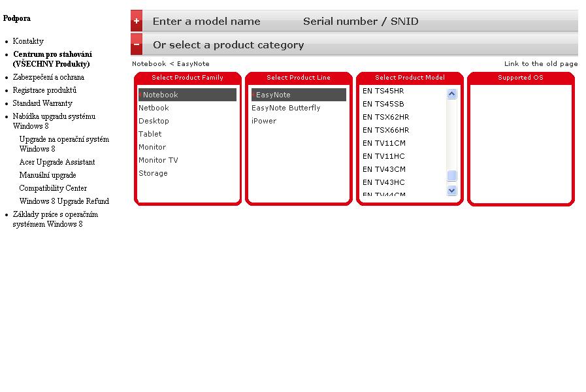Choose model EN TS45SB

click(383, 104)
